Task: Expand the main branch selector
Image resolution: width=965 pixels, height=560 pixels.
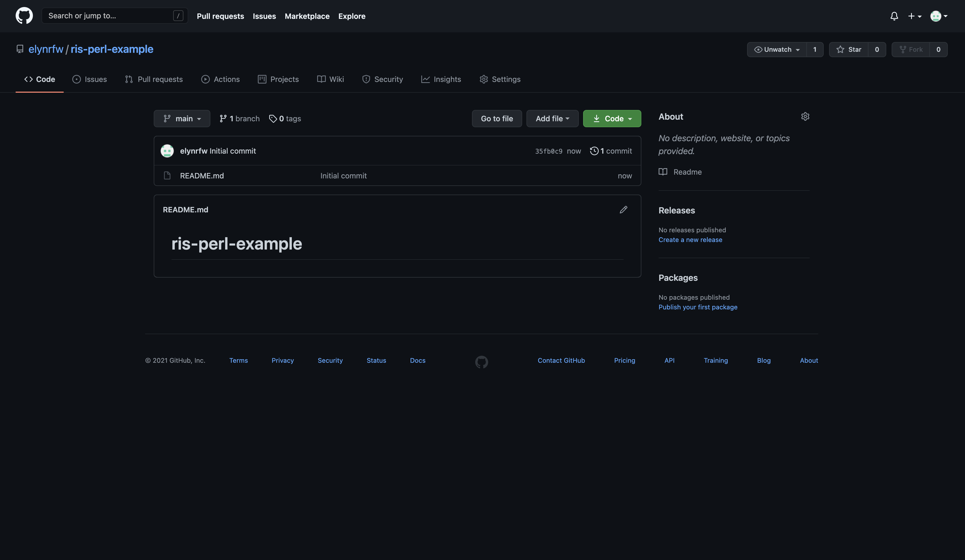Action: coord(182,119)
